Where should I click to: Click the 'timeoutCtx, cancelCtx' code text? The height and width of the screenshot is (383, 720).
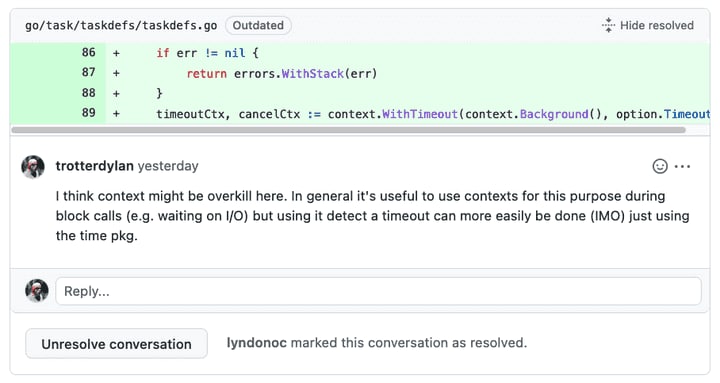(228, 114)
